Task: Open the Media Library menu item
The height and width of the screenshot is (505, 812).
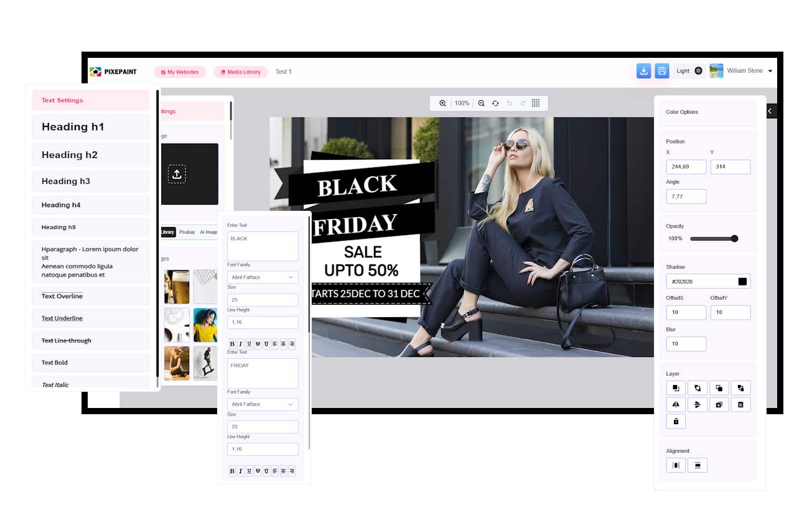Action: point(240,72)
